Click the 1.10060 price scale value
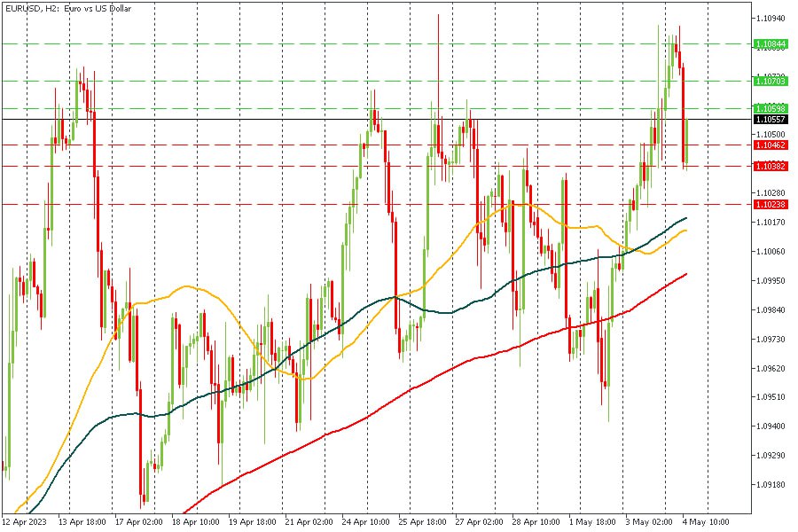The width and height of the screenshot is (798, 532). click(x=771, y=251)
